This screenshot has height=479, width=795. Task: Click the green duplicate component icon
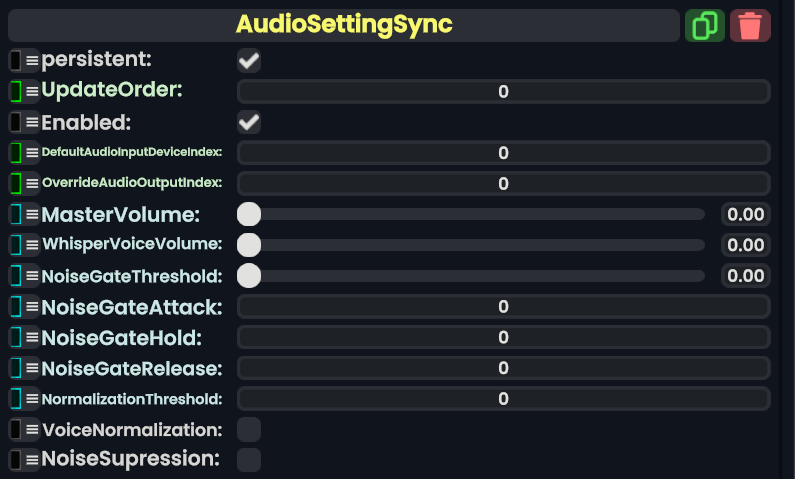(705, 25)
